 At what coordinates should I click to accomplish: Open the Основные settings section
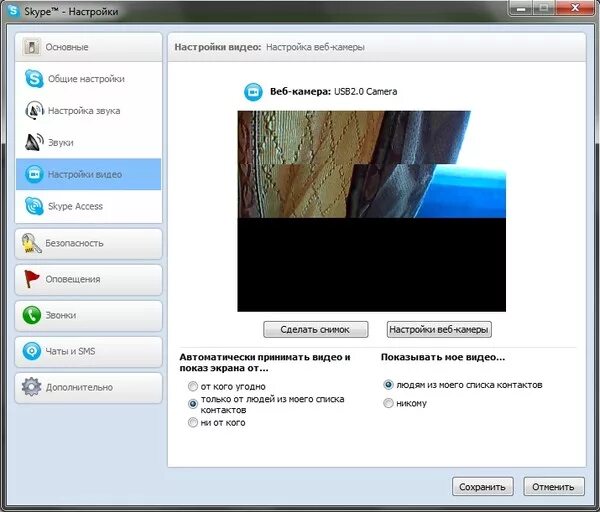(88, 47)
